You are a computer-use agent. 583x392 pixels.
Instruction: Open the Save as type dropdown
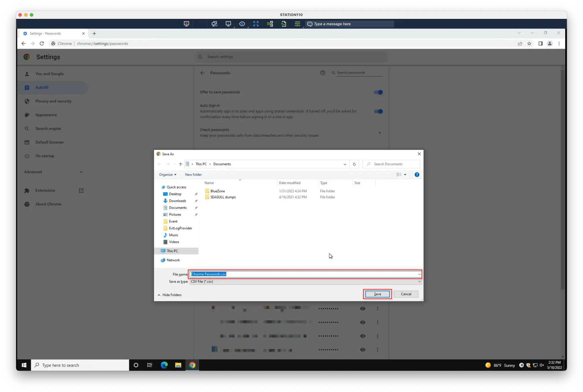point(306,282)
